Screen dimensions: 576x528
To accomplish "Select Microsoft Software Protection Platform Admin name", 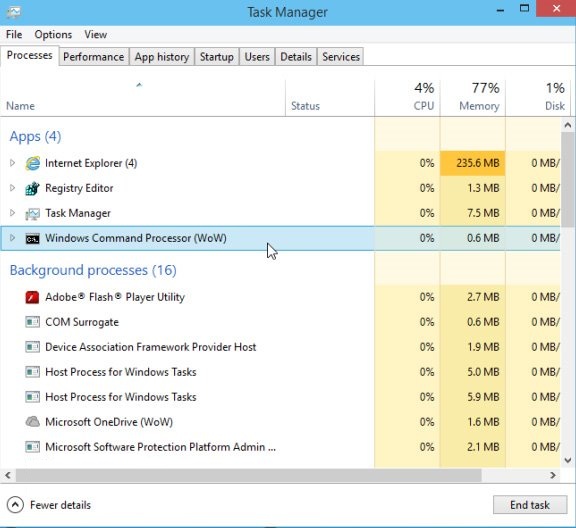I will [x=160, y=447].
